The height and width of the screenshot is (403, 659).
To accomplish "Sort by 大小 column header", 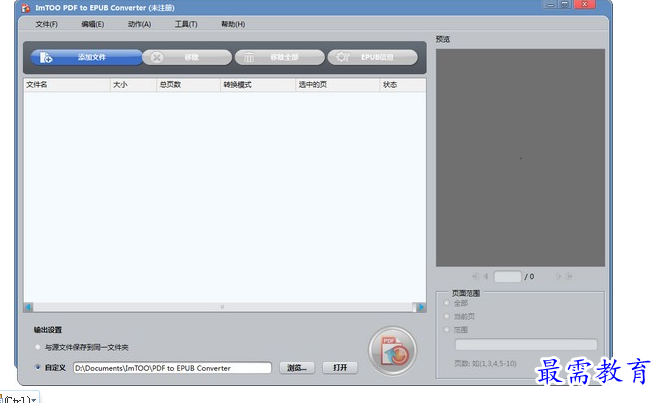I will pyautogui.click(x=133, y=85).
